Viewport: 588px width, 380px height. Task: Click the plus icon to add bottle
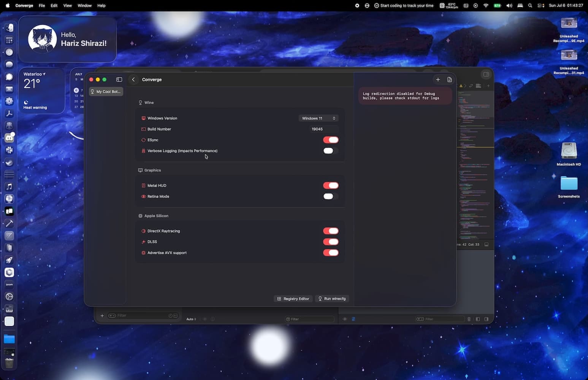(x=438, y=79)
